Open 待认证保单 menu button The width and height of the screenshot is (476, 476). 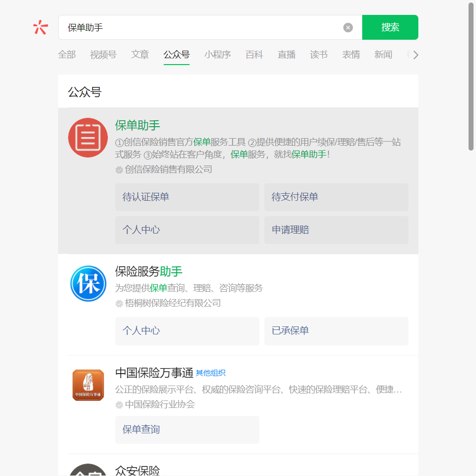click(187, 197)
